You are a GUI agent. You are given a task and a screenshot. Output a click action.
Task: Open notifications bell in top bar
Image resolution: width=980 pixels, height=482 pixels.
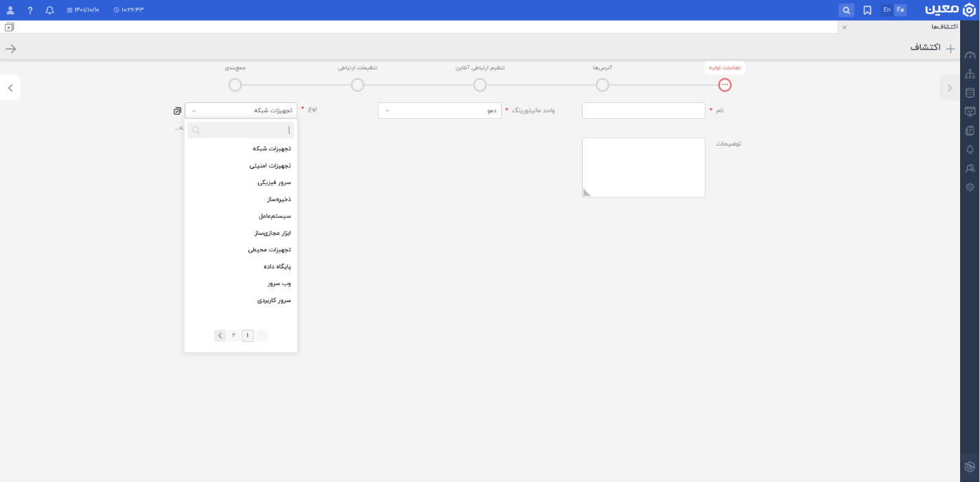49,10
